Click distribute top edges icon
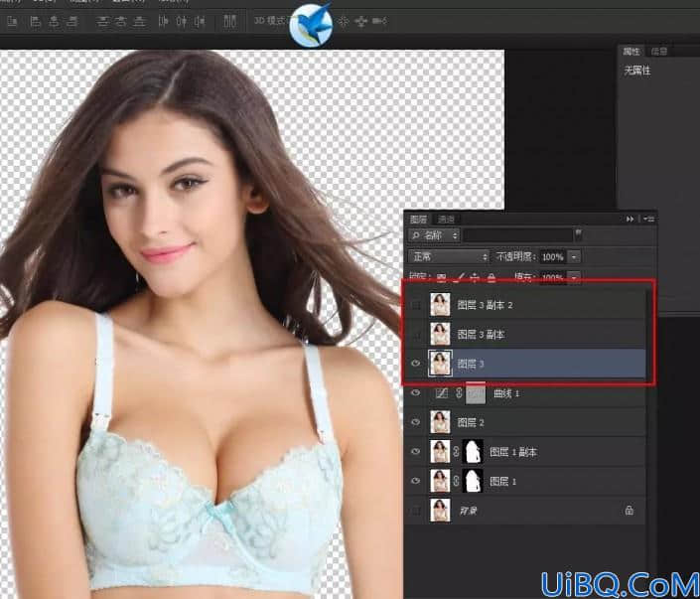This screenshot has height=599, width=700. coord(102,21)
